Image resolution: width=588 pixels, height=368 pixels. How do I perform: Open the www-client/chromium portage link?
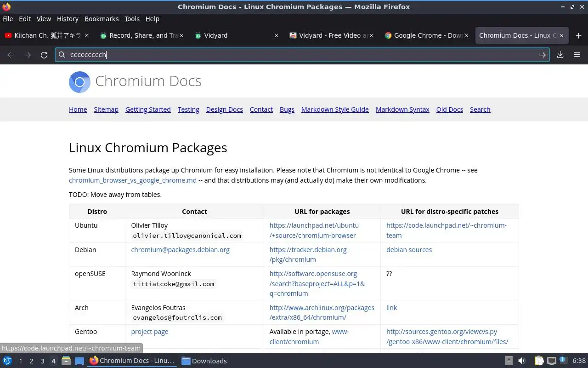309,337
